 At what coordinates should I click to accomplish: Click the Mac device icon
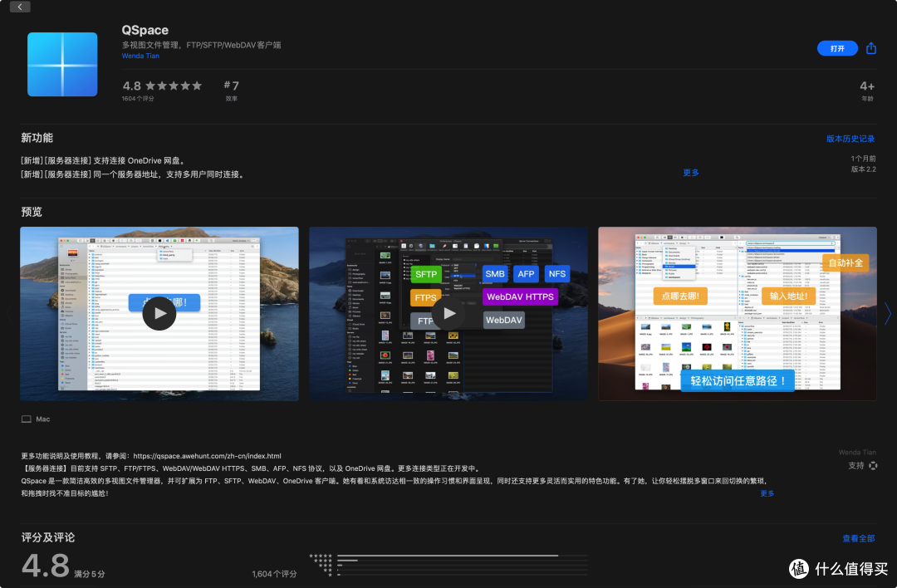27,419
